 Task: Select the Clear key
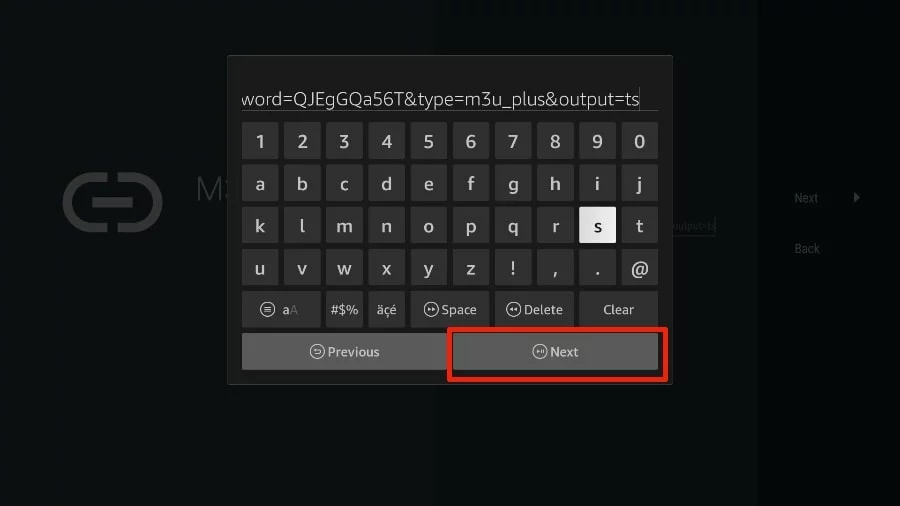(x=618, y=309)
